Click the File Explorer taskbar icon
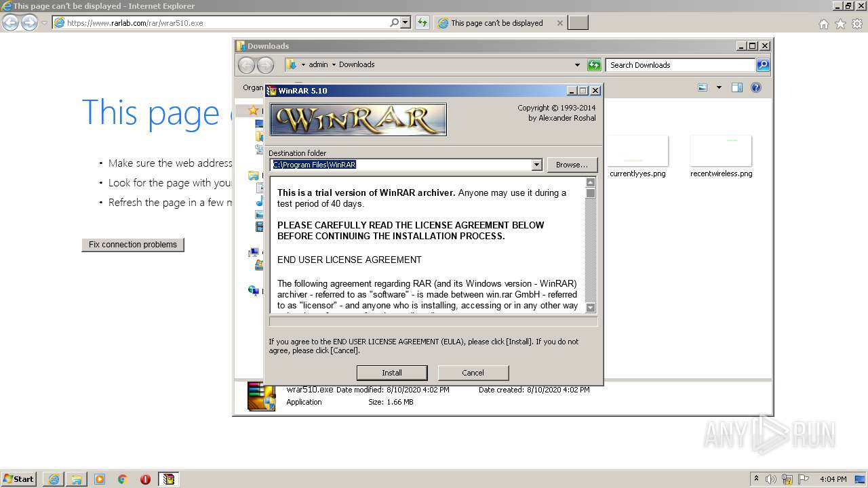 click(x=77, y=479)
